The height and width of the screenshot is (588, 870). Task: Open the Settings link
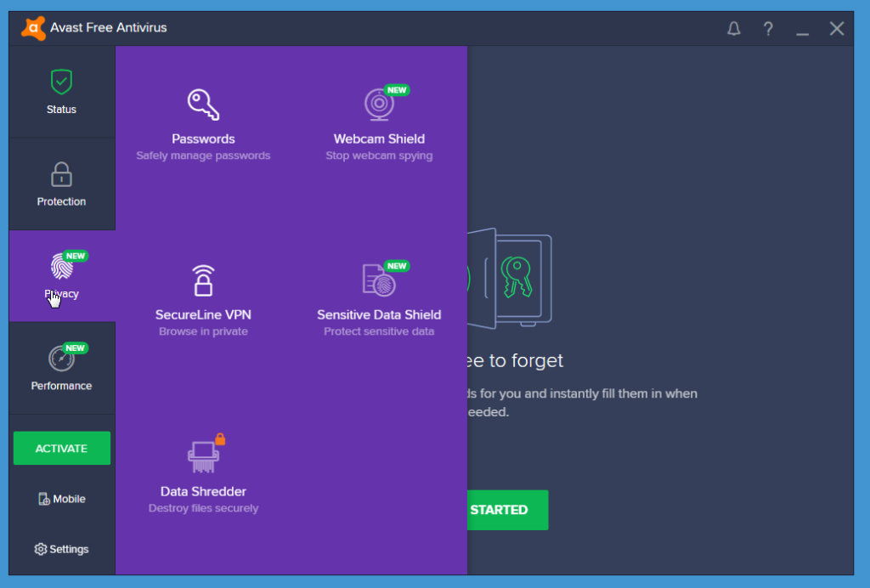[61, 549]
